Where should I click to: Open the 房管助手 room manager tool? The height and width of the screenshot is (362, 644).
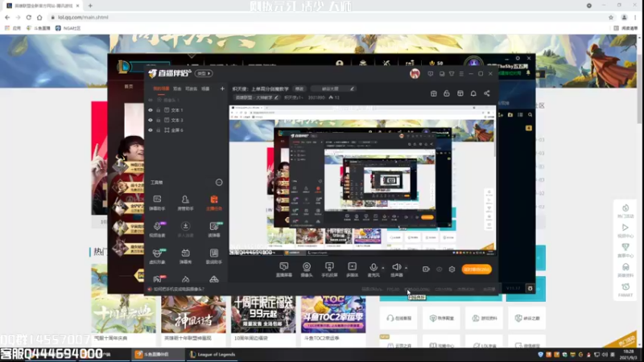click(x=185, y=203)
